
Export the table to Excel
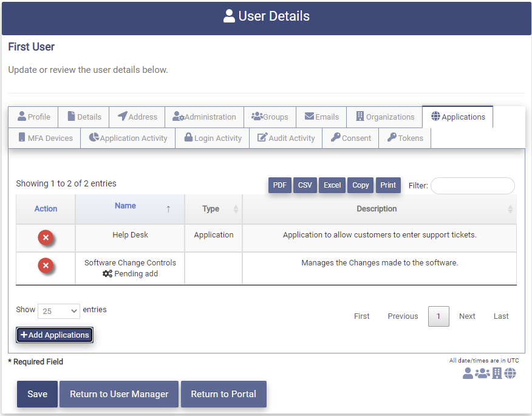point(332,185)
